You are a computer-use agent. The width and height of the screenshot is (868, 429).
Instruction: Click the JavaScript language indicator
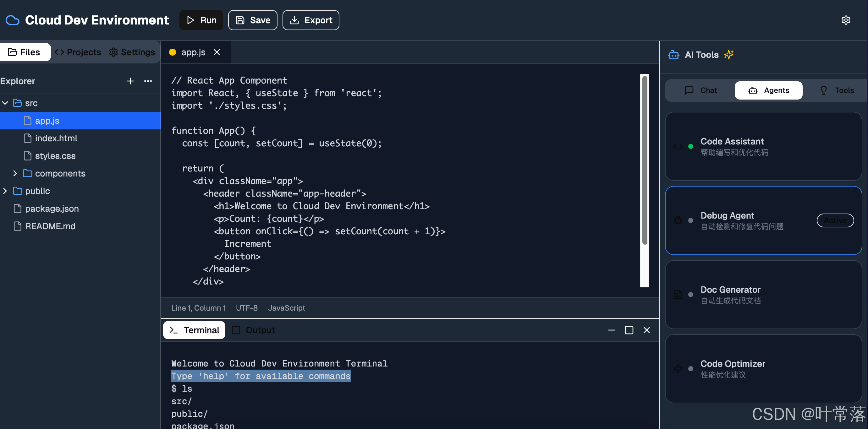click(286, 308)
